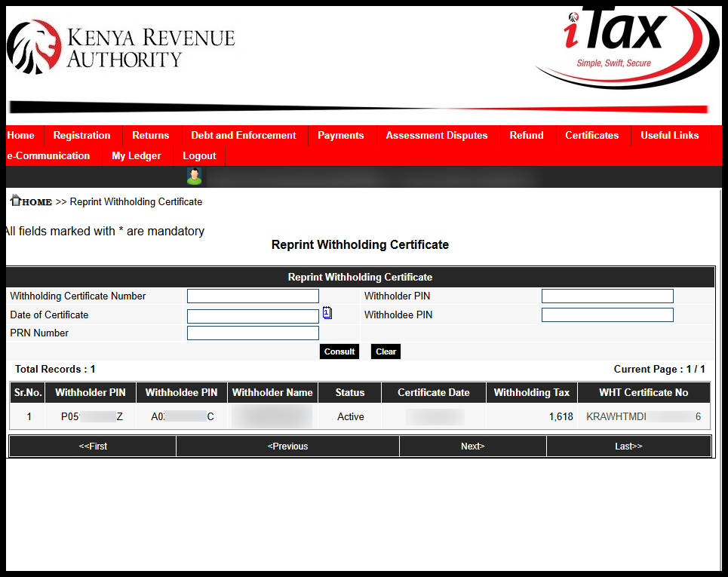Click the Consult button
728x577 pixels.
(339, 351)
